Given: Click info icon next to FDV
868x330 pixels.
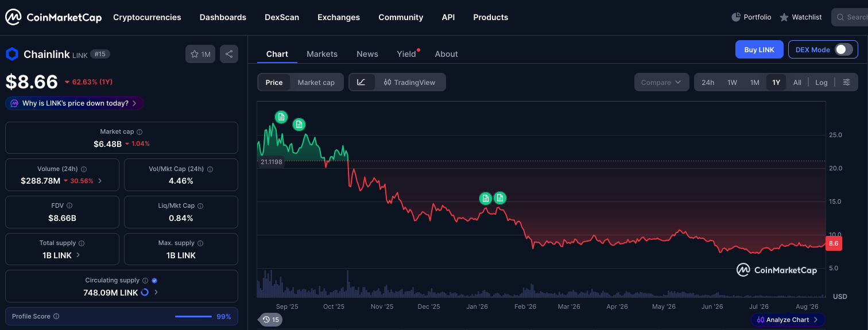Looking at the screenshot, I should tap(69, 205).
